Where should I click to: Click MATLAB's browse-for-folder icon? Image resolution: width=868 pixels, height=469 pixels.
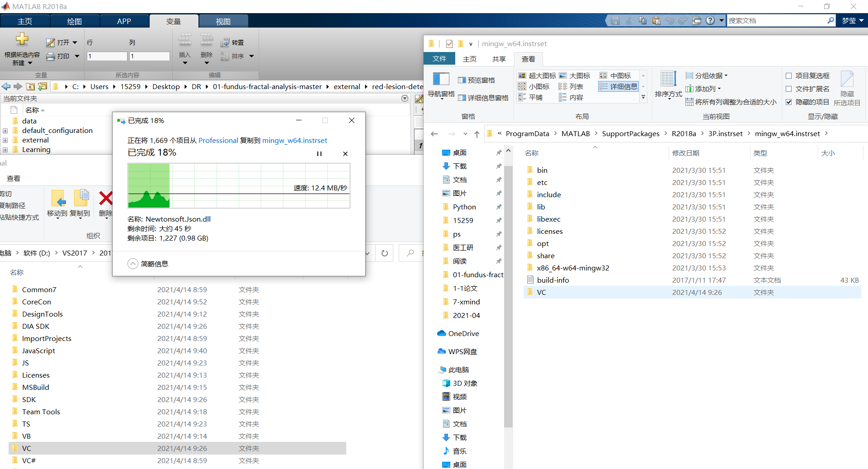pyautogui.click(x=42, y=86)
